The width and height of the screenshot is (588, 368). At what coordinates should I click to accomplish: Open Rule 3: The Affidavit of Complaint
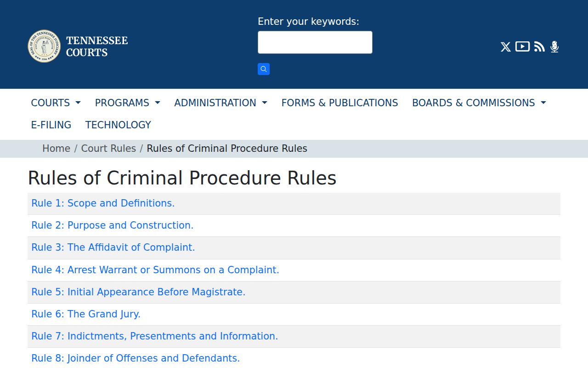(x=113, y=247)
